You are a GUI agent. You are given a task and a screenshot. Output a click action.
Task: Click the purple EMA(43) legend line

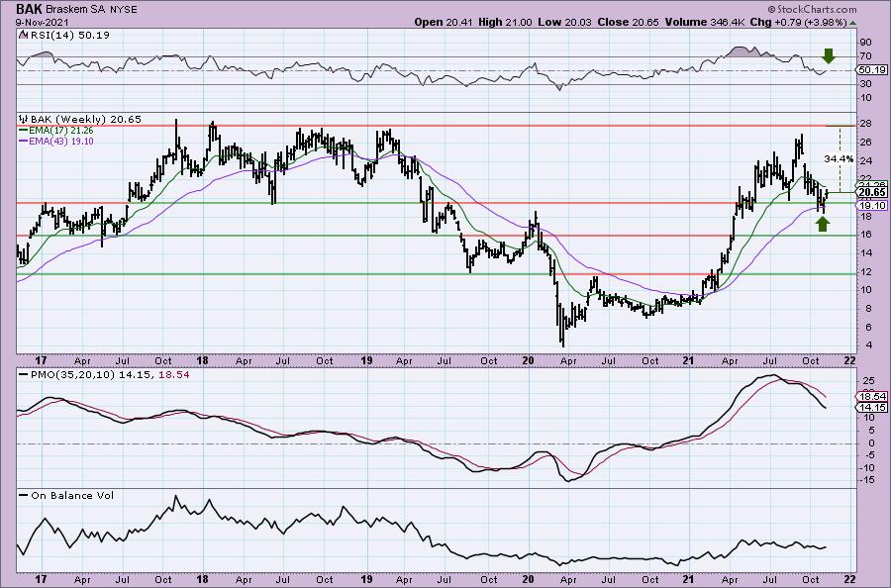coord(24,141)
